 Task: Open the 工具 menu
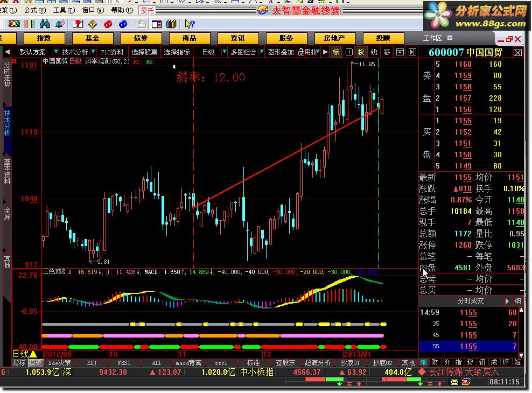tap(64, 10)
